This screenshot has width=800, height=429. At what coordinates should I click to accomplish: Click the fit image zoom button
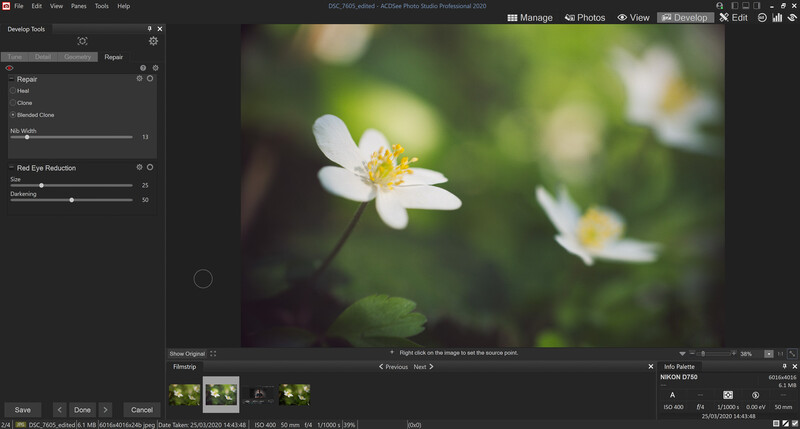[768, 354]
